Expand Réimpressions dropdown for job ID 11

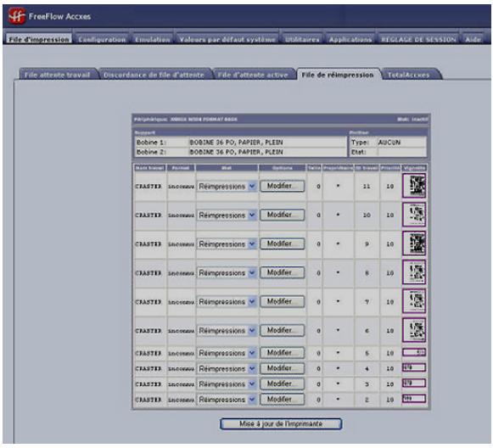(227, 187)
